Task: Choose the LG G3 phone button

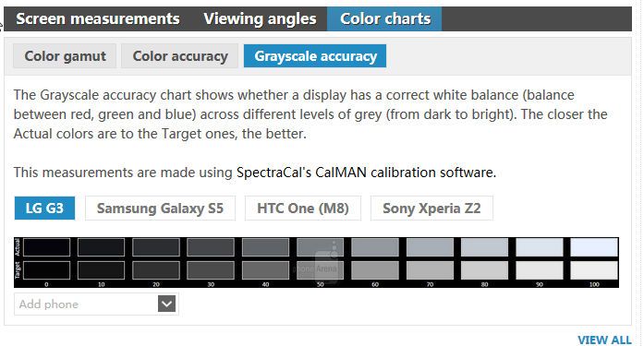Action: pos(44,209)
